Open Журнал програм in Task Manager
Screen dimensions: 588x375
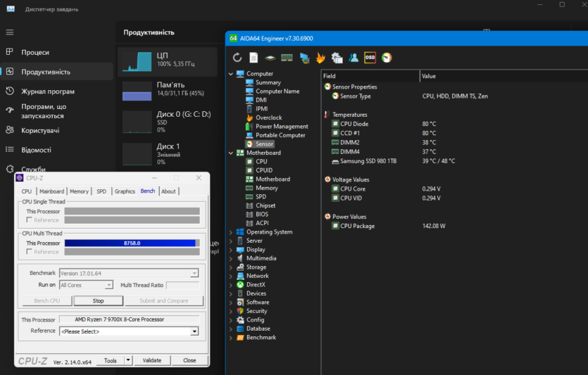tap(57, 91)
